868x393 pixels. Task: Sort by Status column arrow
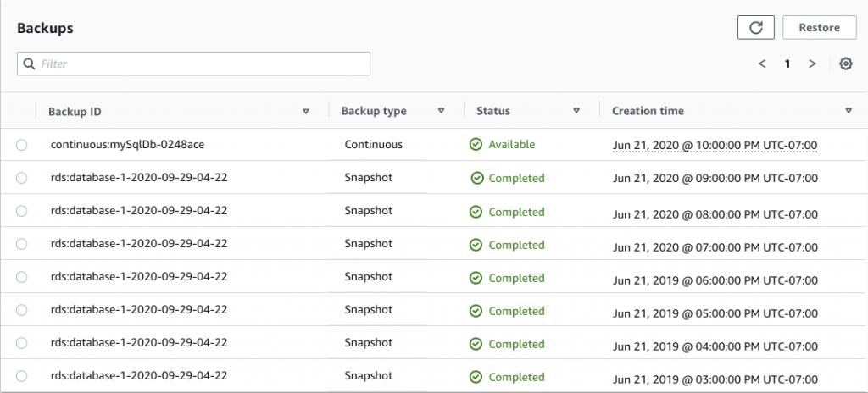pos(576,111)
